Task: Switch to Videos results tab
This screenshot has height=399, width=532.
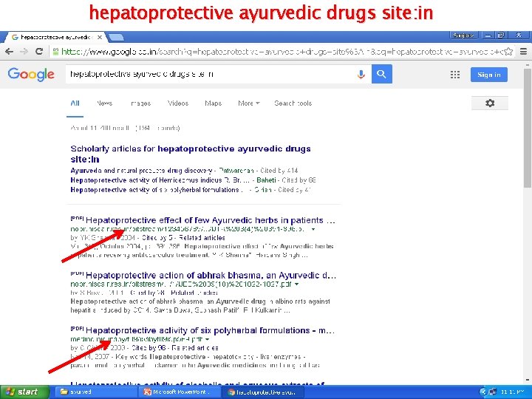Action: click(x=178, y=103)
